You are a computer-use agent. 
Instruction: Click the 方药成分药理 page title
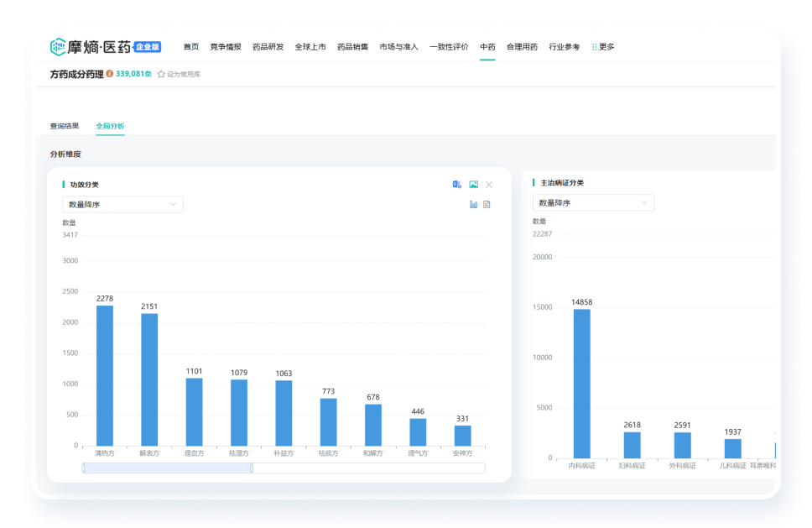pyautogui.click(x=76, y=74)
